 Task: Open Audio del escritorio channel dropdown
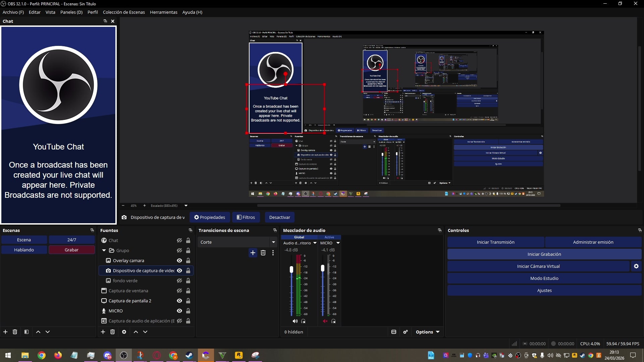click(315, 243)
